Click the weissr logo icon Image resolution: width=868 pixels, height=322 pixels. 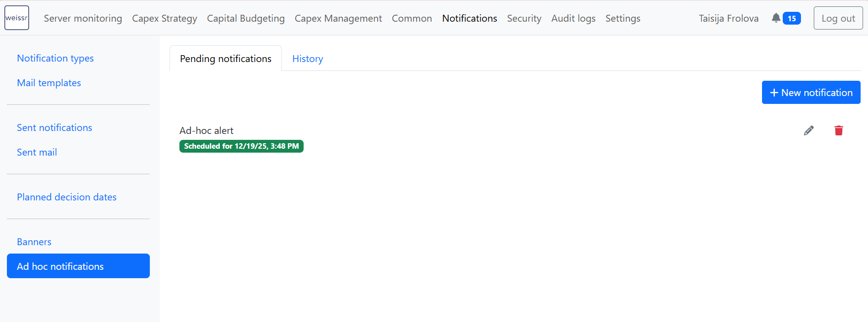pyautogui.click(x=17, y=18)
